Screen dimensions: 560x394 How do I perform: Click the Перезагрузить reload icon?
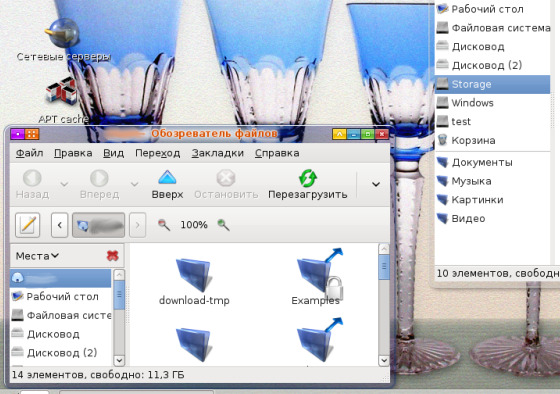[308, 178]
